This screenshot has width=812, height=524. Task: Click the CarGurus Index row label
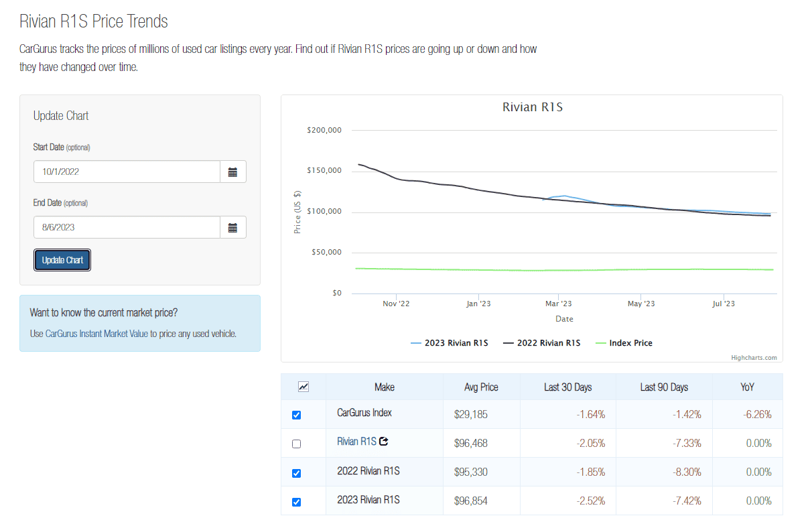point(364,412)
